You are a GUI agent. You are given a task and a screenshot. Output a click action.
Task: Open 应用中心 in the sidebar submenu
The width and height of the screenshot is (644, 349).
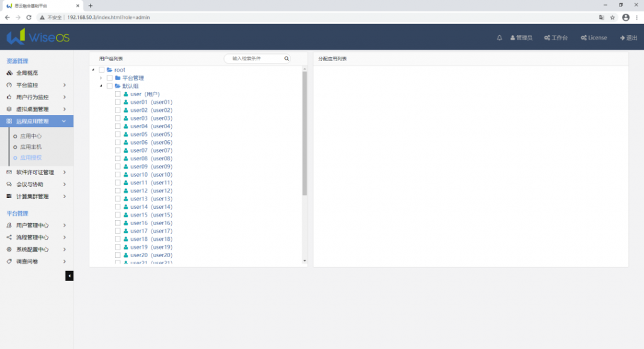[x=30, y=136]
